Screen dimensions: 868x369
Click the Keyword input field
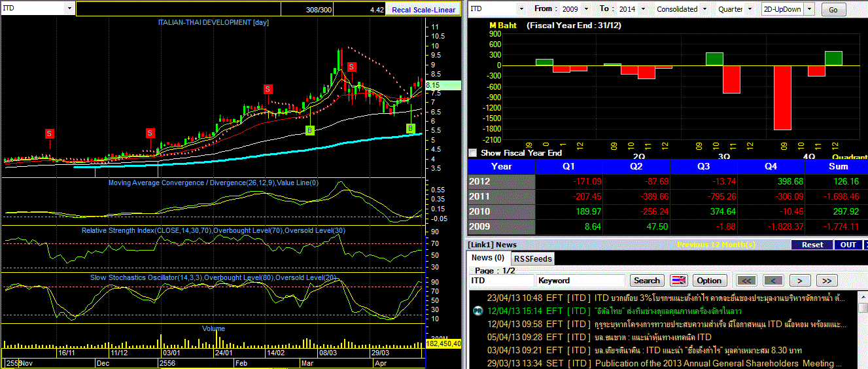click(x=580, y=281)
